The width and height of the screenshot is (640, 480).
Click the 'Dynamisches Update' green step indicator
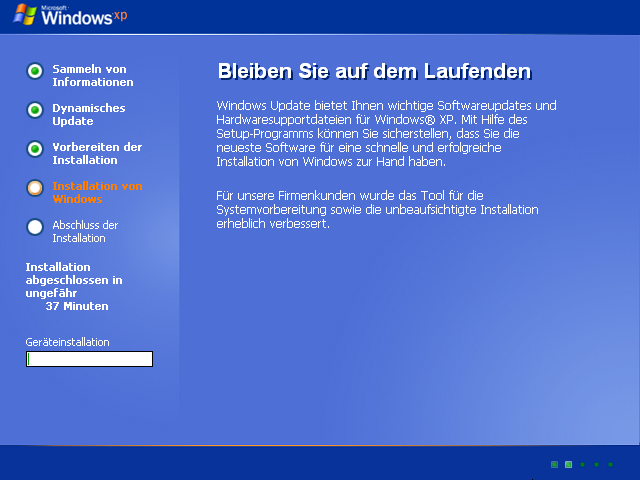tap(35, 110)
